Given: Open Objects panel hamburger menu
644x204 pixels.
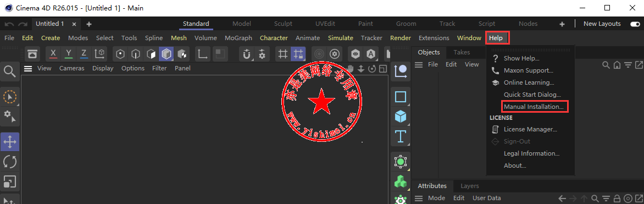Looking at the screenshot, I should pos(418,64).
